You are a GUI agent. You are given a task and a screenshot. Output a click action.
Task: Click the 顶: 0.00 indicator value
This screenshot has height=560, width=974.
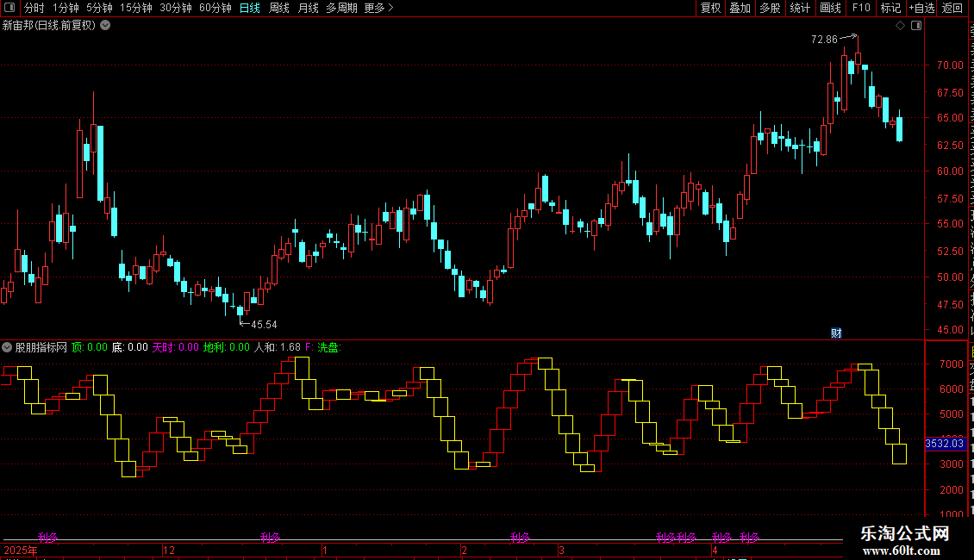[x=90, y=348]
